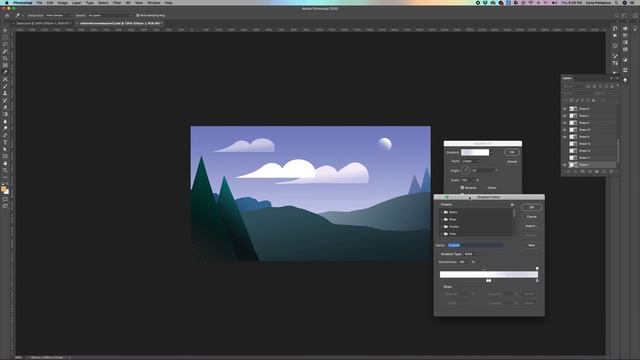Select the Zoom tool

point(5,170)
